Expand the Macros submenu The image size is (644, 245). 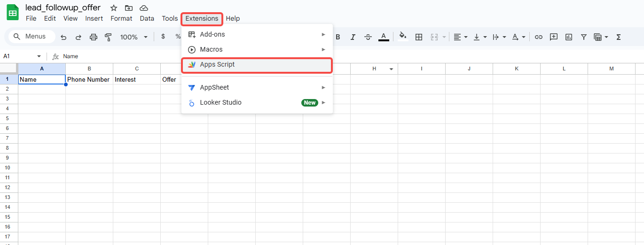pos(257,49)
